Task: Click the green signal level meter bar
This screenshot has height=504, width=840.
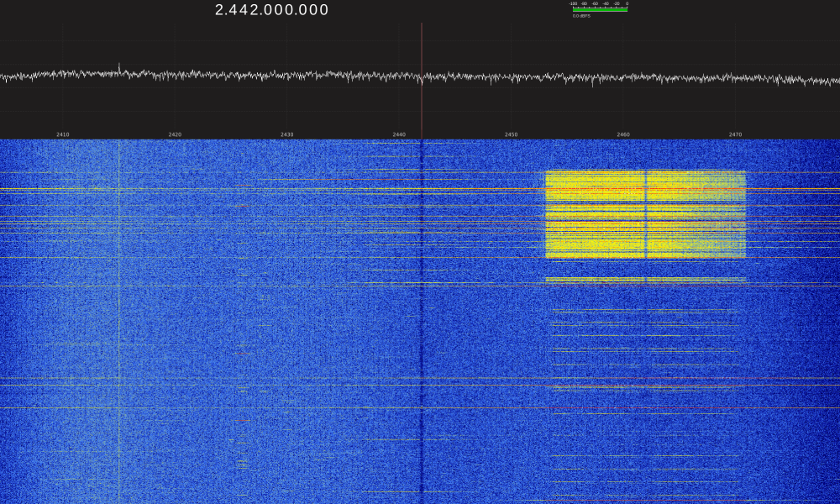Action: click(600, 9)
